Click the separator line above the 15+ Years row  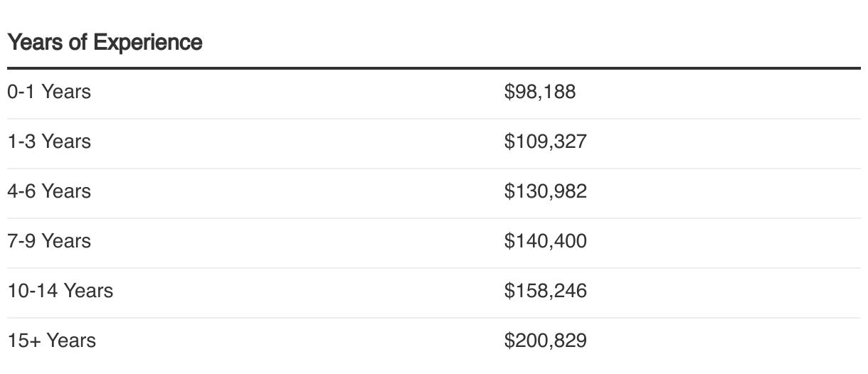click(434, 318)
